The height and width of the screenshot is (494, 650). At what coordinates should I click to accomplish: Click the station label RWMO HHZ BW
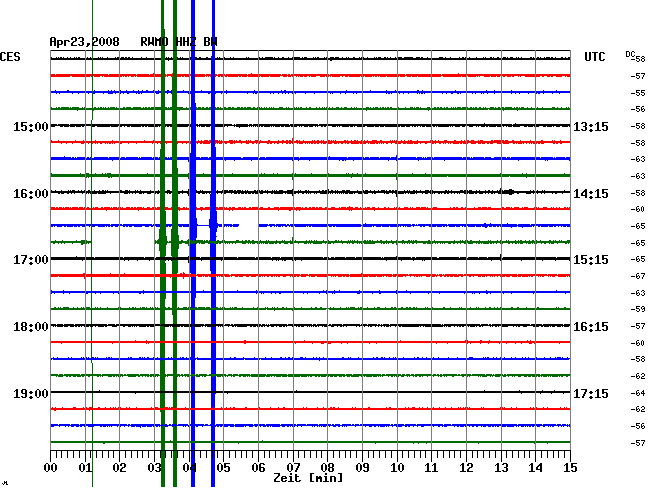(x=179, y=42)
